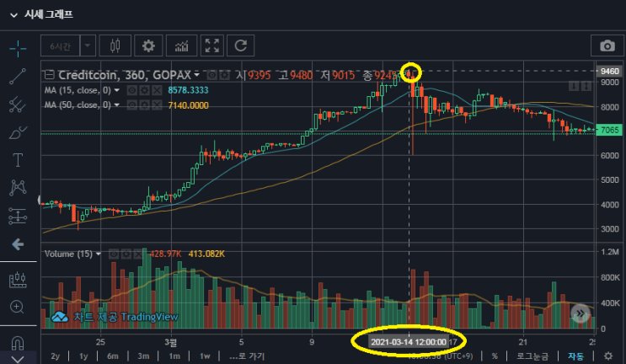Select the crosshair cursor tool
Viewport: 626px width, 364px height.
18,48
